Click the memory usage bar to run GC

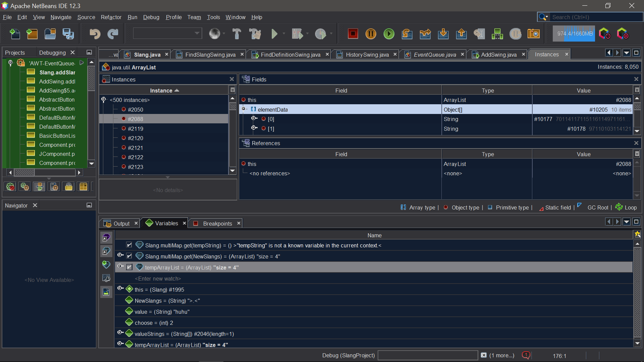574,34
